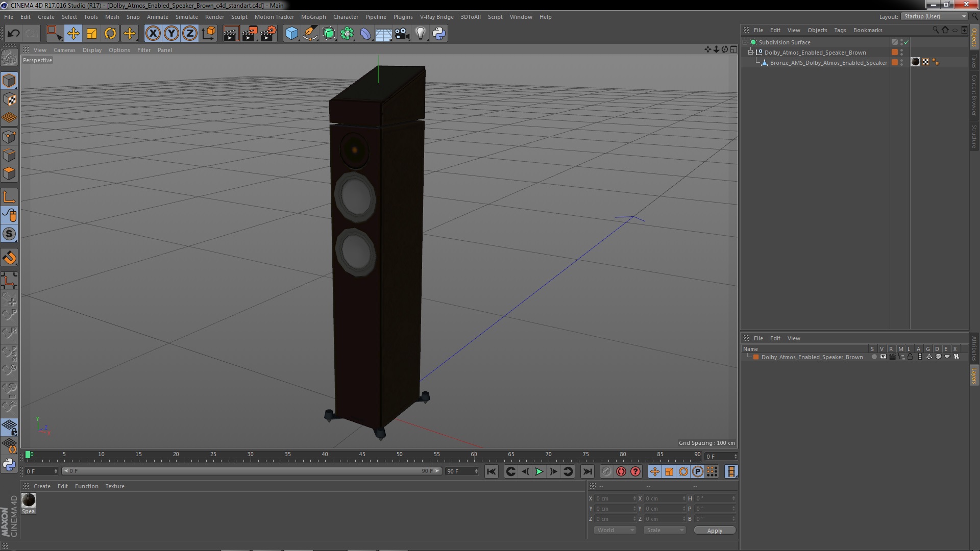Click the Apply button
This screenshot has height=551, width=980.
[x=715, y=531]
